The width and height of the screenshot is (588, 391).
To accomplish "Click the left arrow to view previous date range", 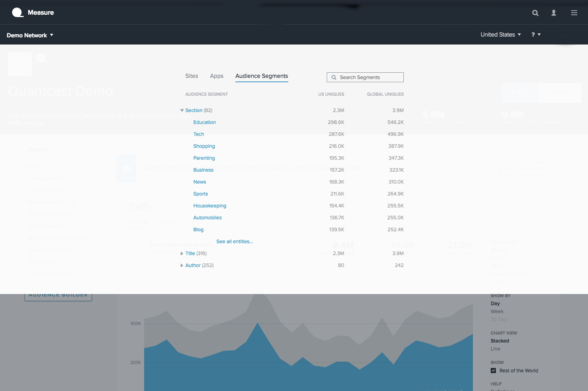I will point(136,248).
